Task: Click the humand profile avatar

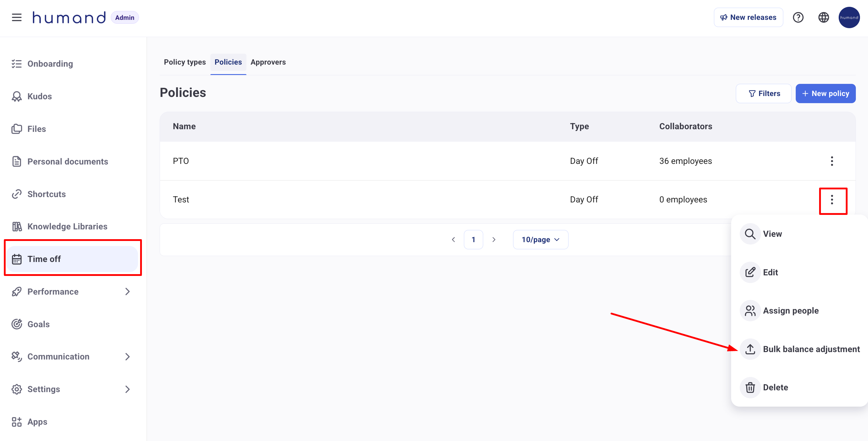Action: tap(848, 17)
